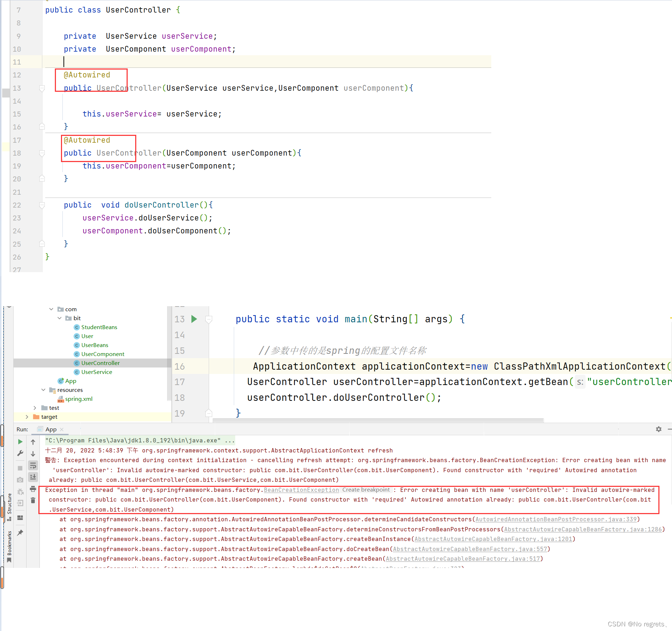Click the Create breakpoint link
Image resolution: width=672 pixels, height=631 pixels.
366,490
